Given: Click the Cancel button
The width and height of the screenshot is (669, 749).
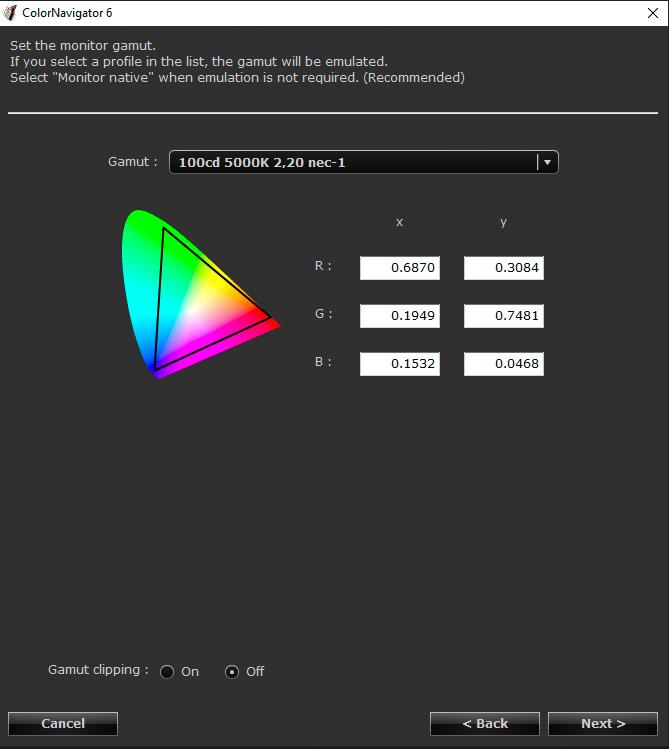Looking at the screenshot, I should (x=63, y=723).
